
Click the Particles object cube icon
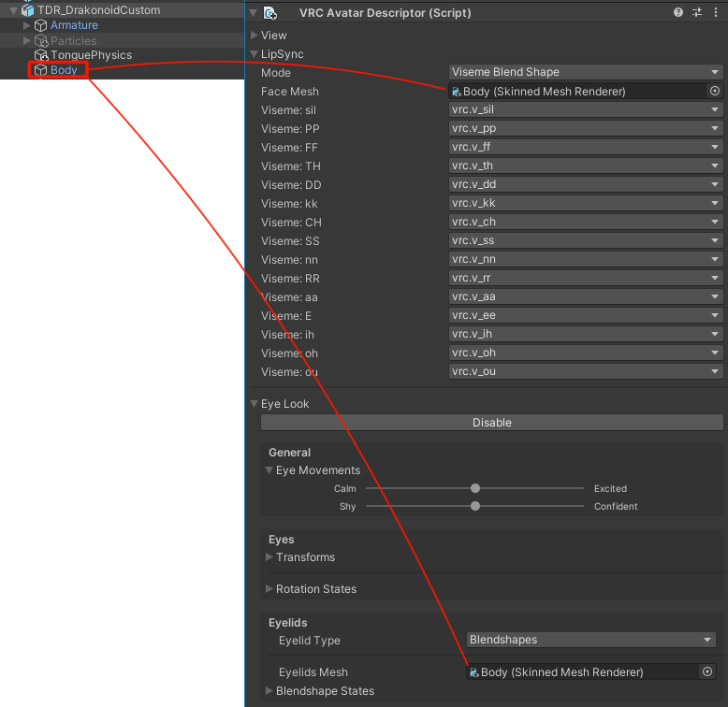(41, 40)
